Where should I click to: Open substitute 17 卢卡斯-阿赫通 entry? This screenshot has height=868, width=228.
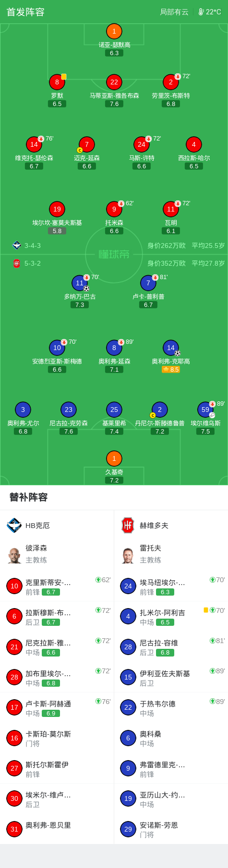[x=57, y=708]
